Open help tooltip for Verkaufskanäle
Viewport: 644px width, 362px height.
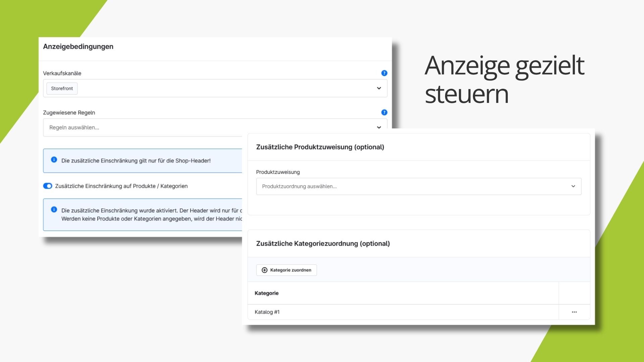384,73
